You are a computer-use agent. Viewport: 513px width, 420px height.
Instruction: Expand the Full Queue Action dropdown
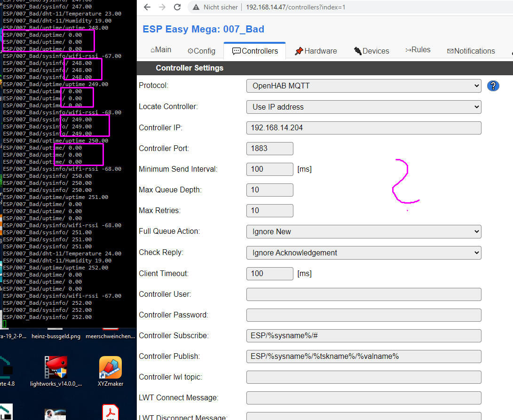pos(363,231)
